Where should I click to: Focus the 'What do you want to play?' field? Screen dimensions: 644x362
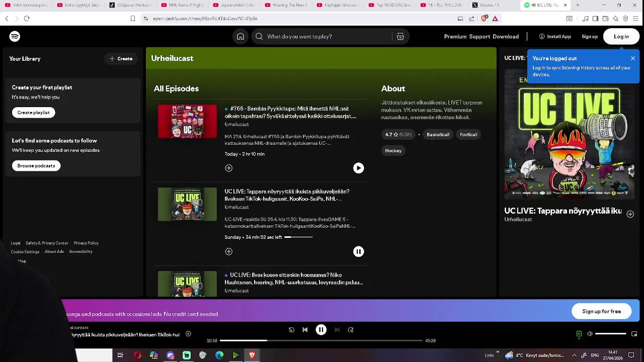pos(323,36)
